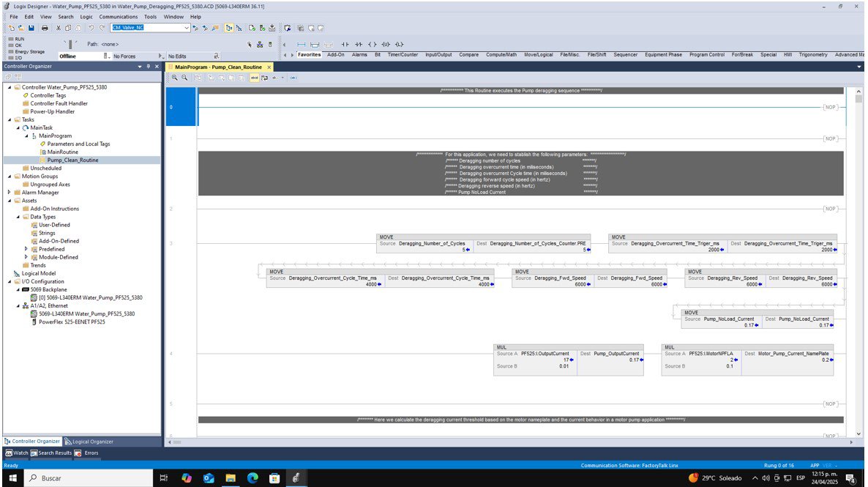Close the MainProgram - Pump_Clean_Routine tab

pyautogui.click(x=269, y=67)
